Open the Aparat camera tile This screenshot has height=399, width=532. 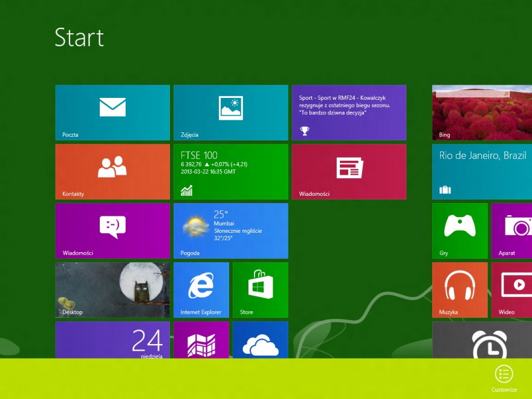click(511, 231)
